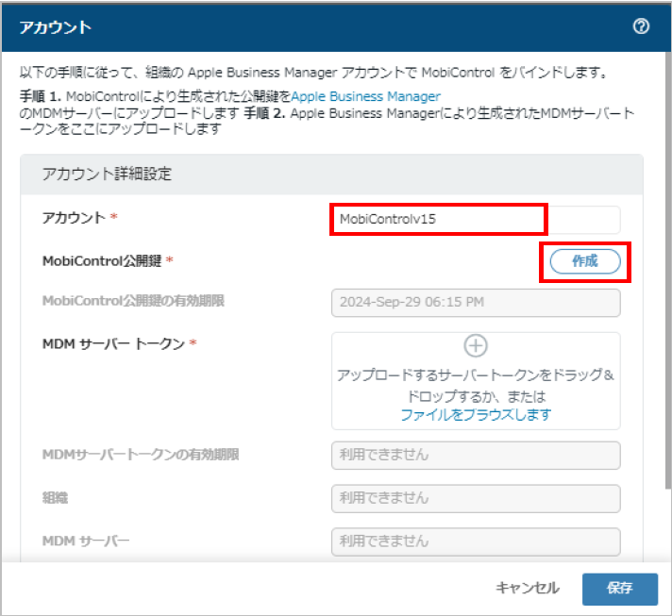Click the public key expiry date field
This screenshot has width=672, height=616.
[x=476, y=303]
